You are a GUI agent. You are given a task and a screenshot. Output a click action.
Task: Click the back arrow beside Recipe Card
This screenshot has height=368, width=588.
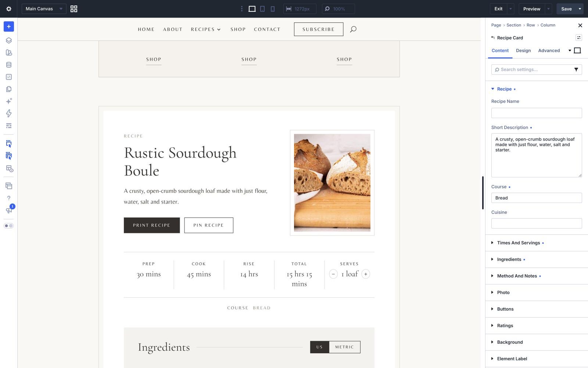point(493,38)
